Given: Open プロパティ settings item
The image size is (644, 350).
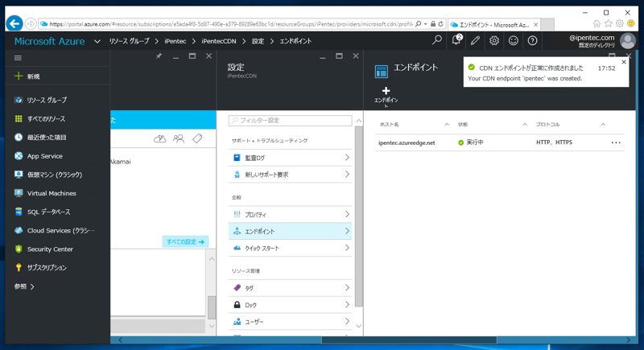Looking at the screenshot, I should click(x=290, y=214).
